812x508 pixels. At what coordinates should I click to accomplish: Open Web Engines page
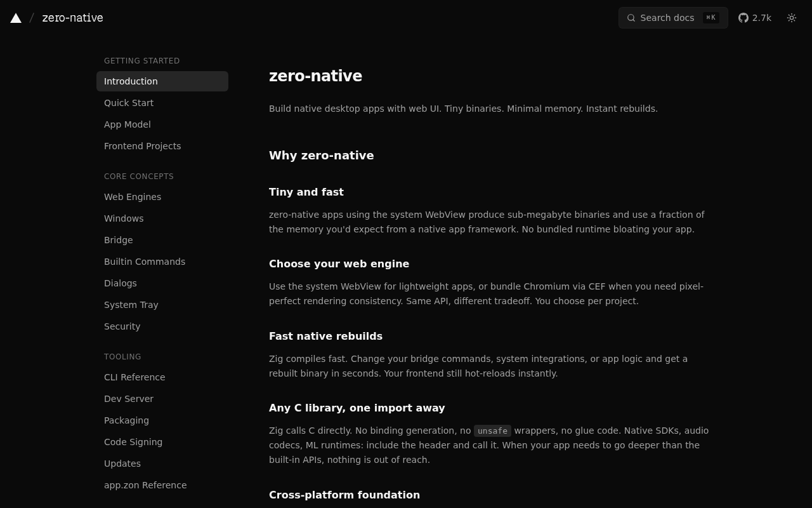coord(162,197)
